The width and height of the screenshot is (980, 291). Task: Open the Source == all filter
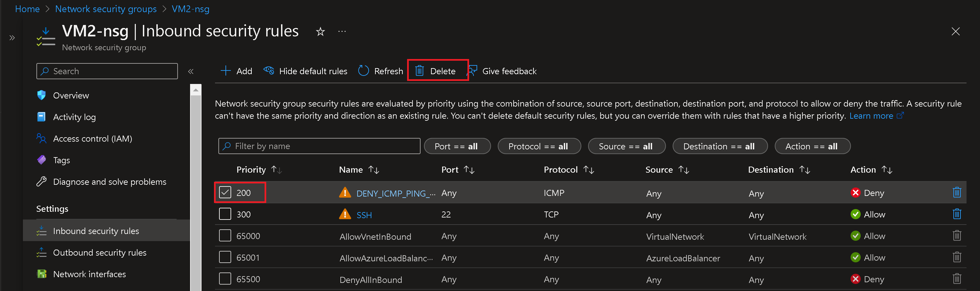click(626, 146)
